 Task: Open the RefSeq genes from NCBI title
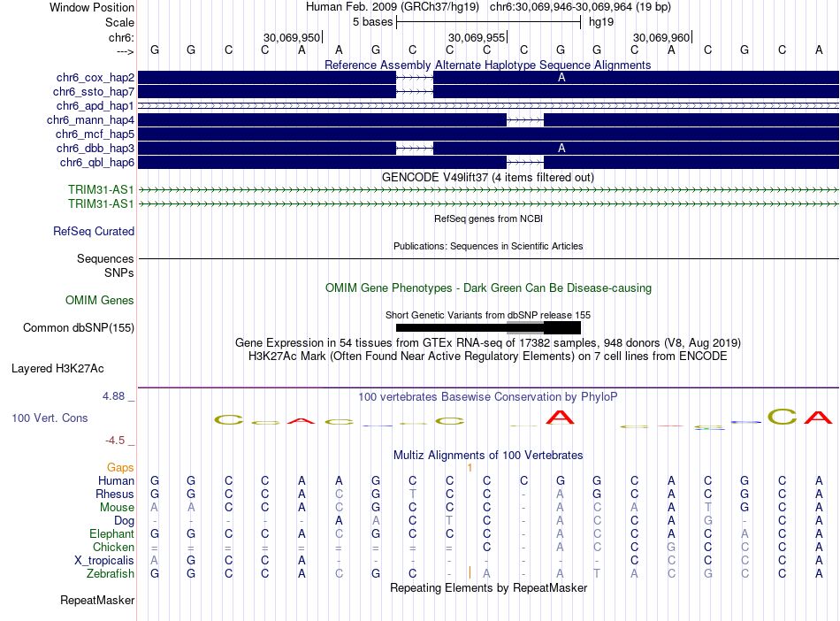pyautogui.click(x=488, y=218)
